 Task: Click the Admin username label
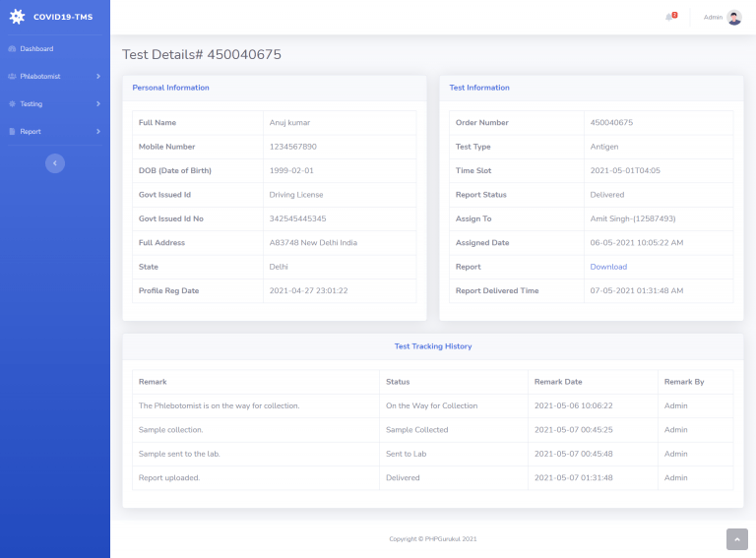click(x=712, y=17)
